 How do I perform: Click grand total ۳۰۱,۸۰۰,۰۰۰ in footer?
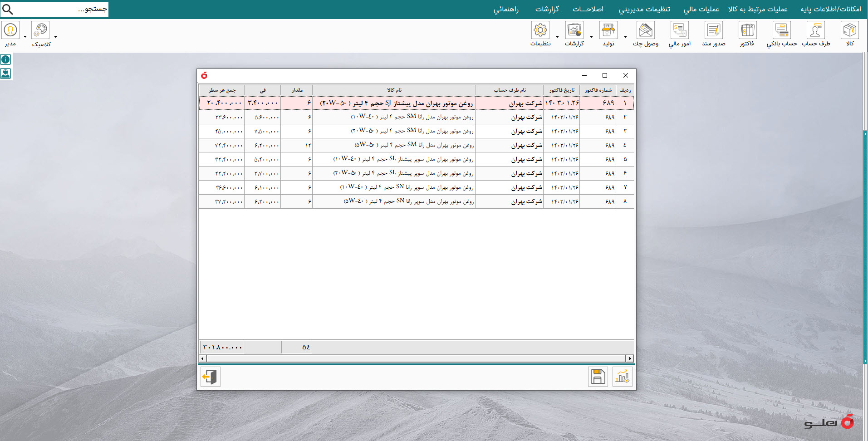(222, 347)
